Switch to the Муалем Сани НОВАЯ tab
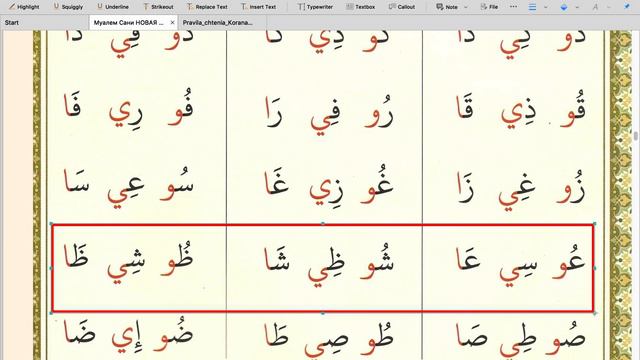The width and height of the screenshot is (640, 360). (128, 22)
